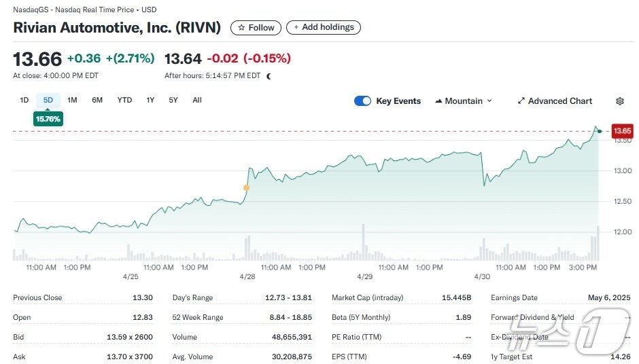
Task: Select the 1D time range tab
Action: (x=24, y=101)
